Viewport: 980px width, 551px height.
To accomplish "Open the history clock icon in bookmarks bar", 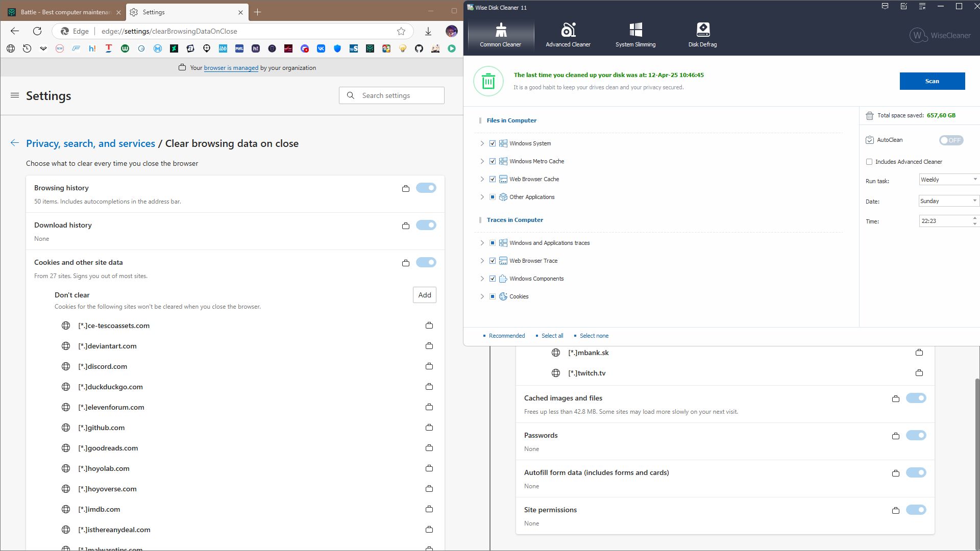I will pos(27,48).
